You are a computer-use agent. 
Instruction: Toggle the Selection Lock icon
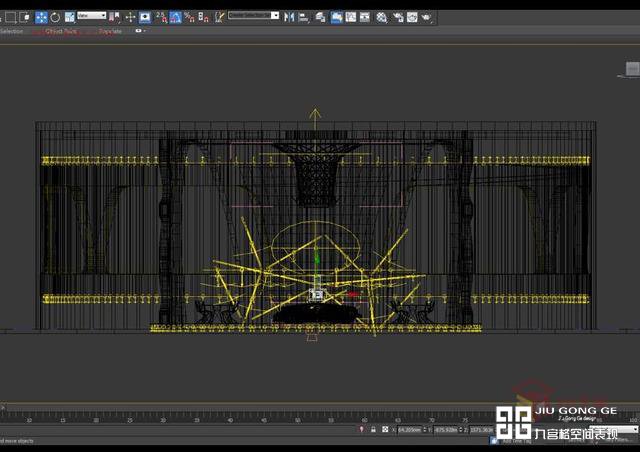click(x=373, y=430)
